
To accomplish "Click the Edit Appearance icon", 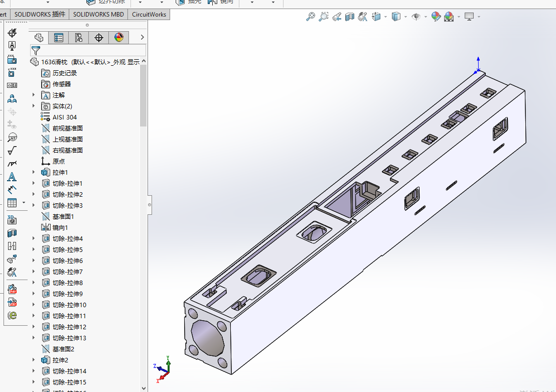I will click(x=436, y=17).
